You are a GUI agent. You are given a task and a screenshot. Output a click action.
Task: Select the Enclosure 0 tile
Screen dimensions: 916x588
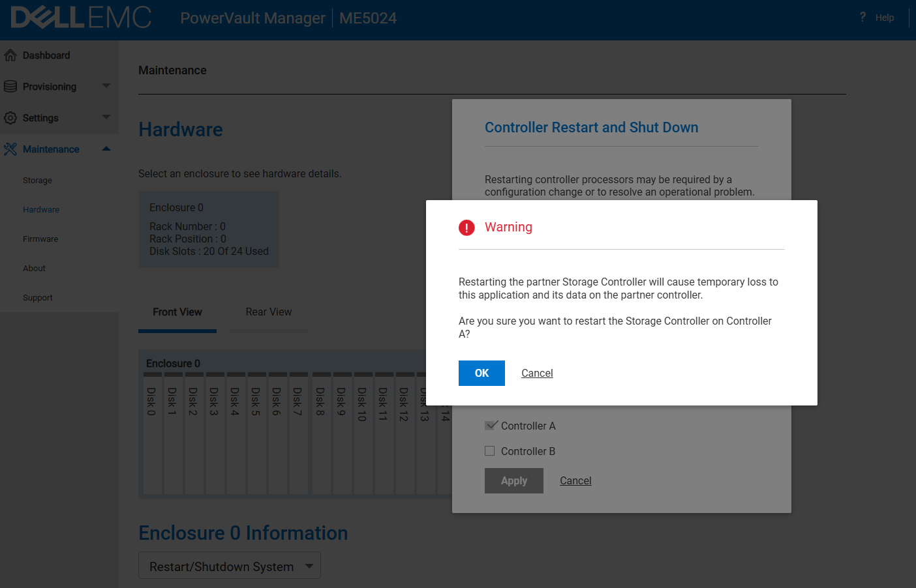208,229
